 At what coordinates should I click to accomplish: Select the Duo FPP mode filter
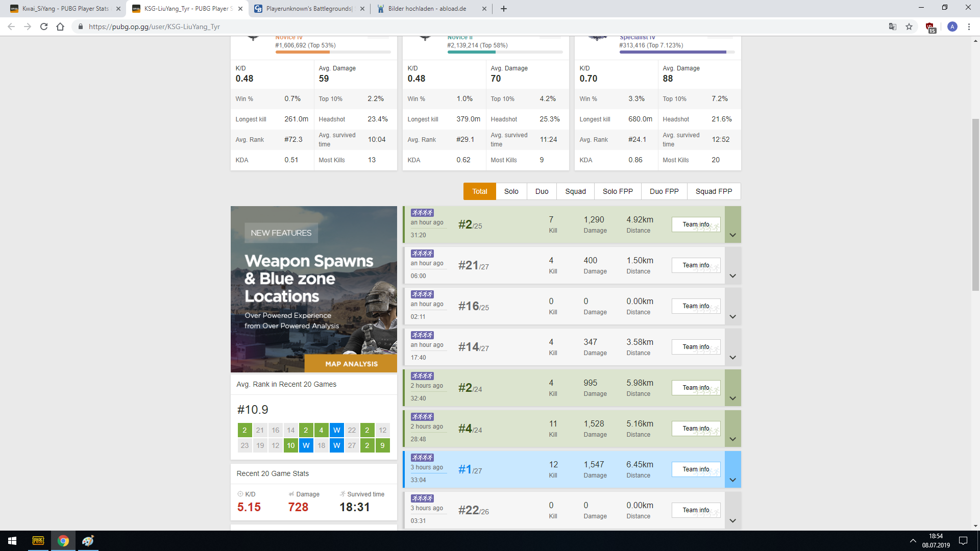click(664, 191)
